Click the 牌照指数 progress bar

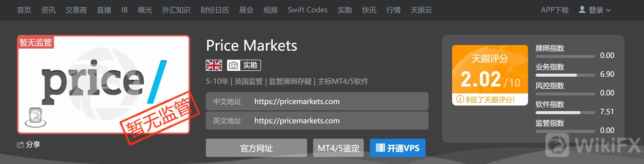click(x=566, y=56)
